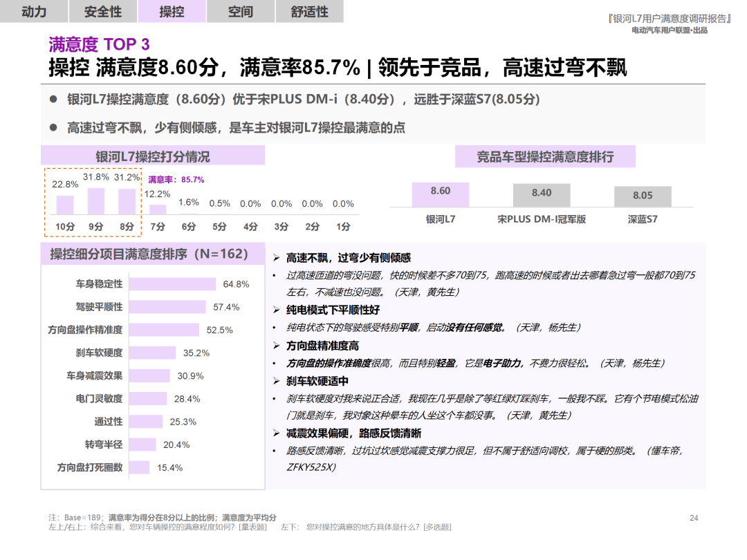This screenshot has width=747, height=560.
Task: Click the 通过性 row label
Action: [108, 422]
